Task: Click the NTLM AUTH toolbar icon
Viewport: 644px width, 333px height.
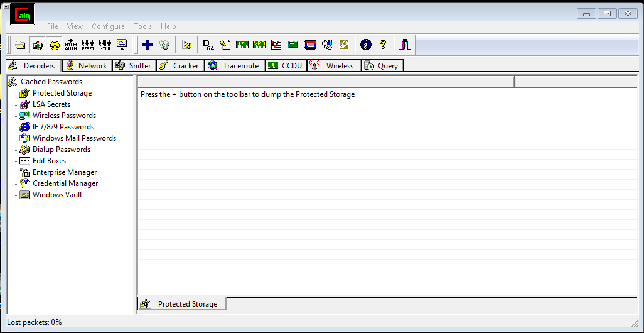Action: tap(71, 45)
